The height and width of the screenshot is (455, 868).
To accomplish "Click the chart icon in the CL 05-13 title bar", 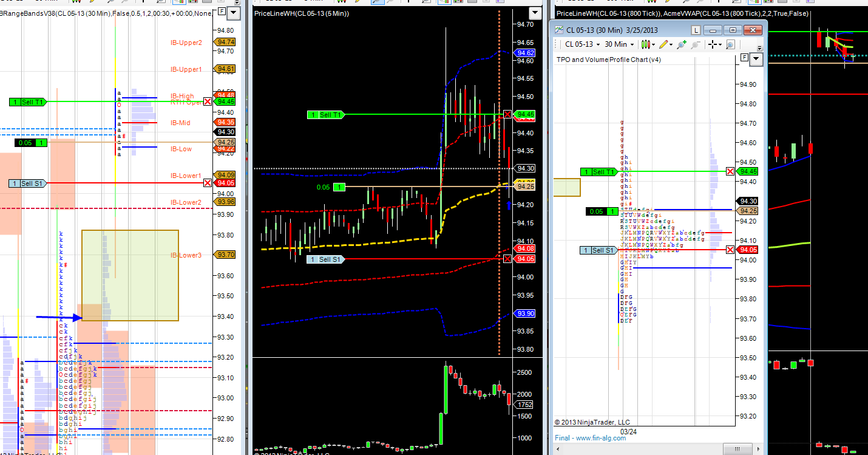I will (x=558, y=30).
